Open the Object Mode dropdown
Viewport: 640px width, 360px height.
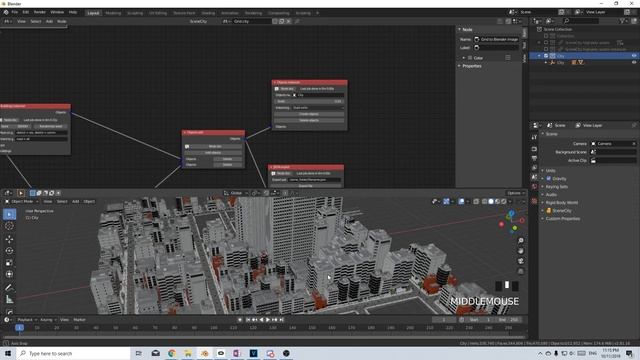click(22, 201)
